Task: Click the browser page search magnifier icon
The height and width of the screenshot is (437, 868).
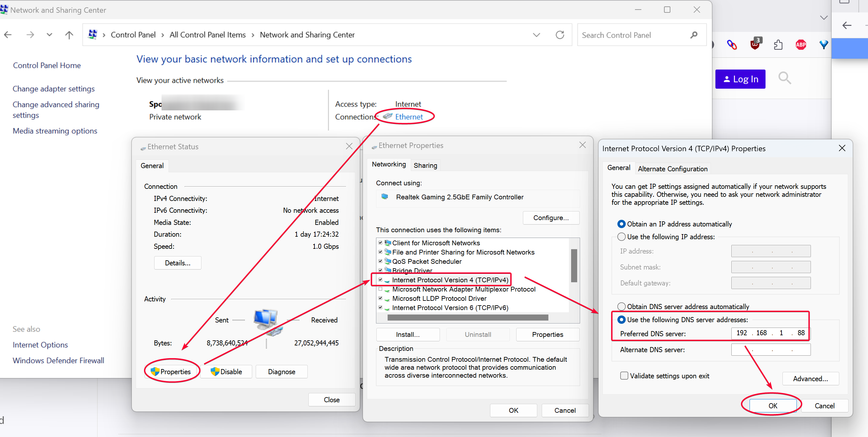Action: click(784, 78)
